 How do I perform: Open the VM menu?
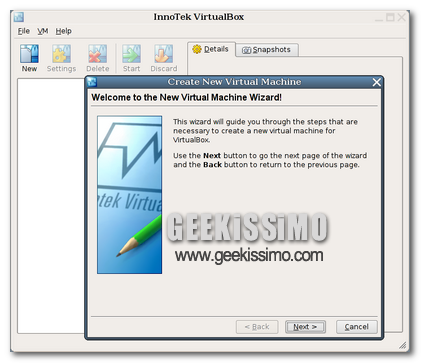(x=43, y=31)
